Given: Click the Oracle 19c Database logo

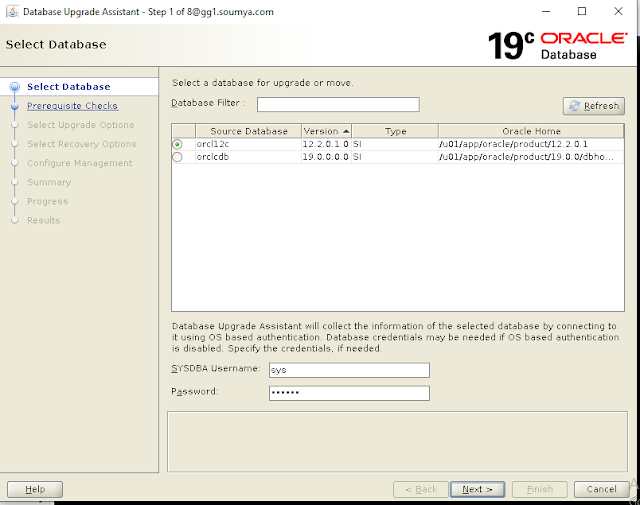Looking at the screenshot, I should pos(556,46).
